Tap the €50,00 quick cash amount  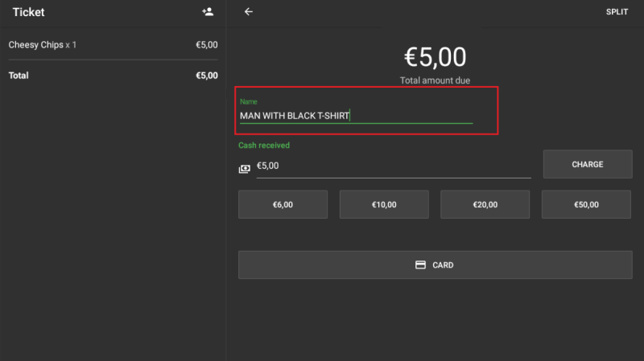586,204
